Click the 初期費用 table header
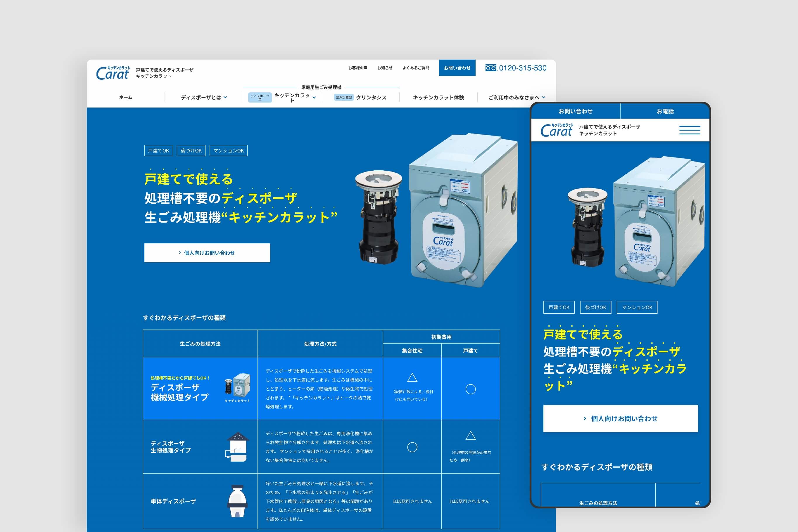798x532 pixels. pyautogui.click(x=441, y=337)
